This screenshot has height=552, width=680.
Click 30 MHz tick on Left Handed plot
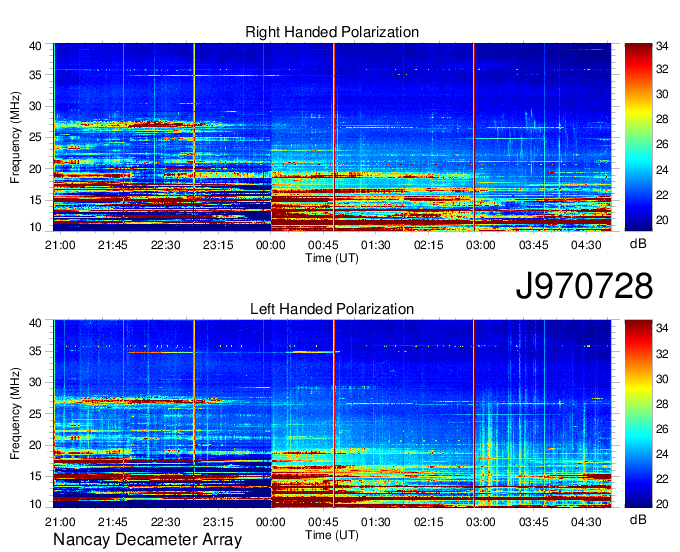tap(35, 382)
